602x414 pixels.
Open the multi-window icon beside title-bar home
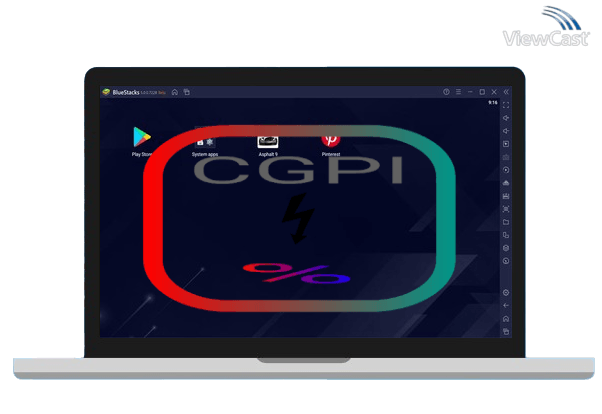pyautogui.click(x=187, y=92)
